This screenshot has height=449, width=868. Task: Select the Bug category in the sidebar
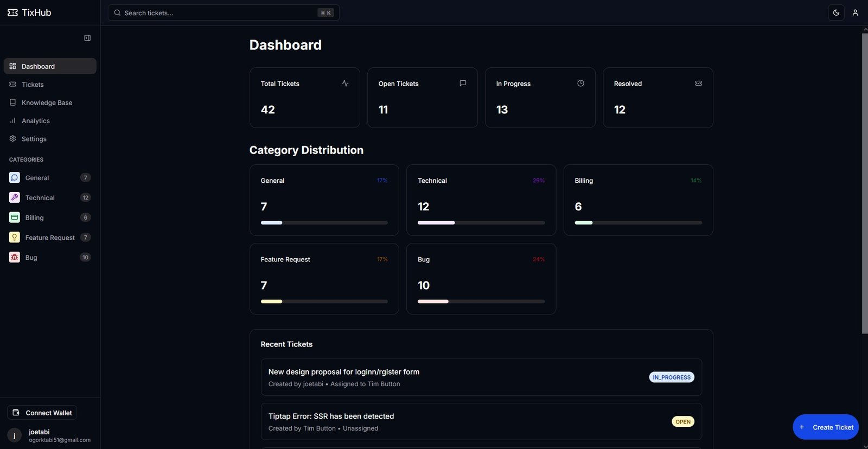click(x=50, y=257)
